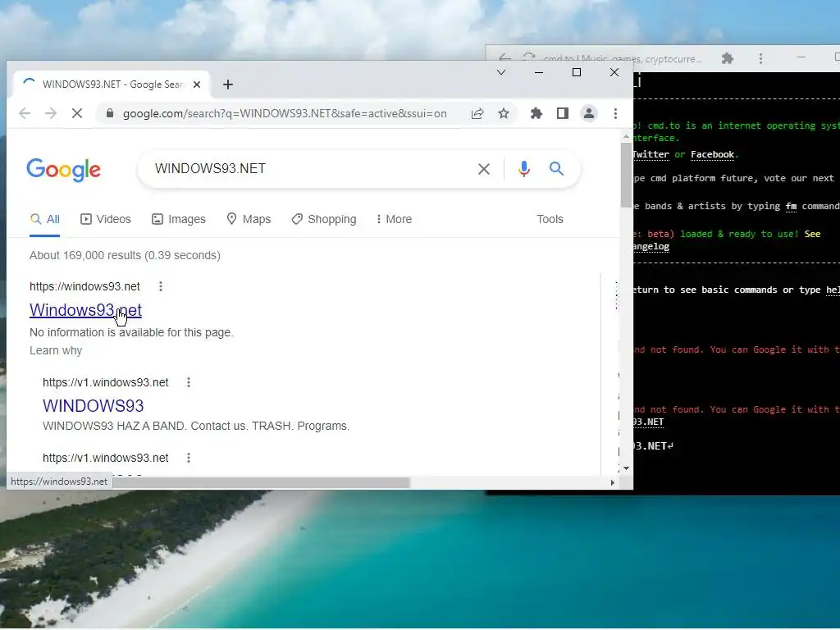Open Extensions icon in the cmd.to window

(728, 58)
